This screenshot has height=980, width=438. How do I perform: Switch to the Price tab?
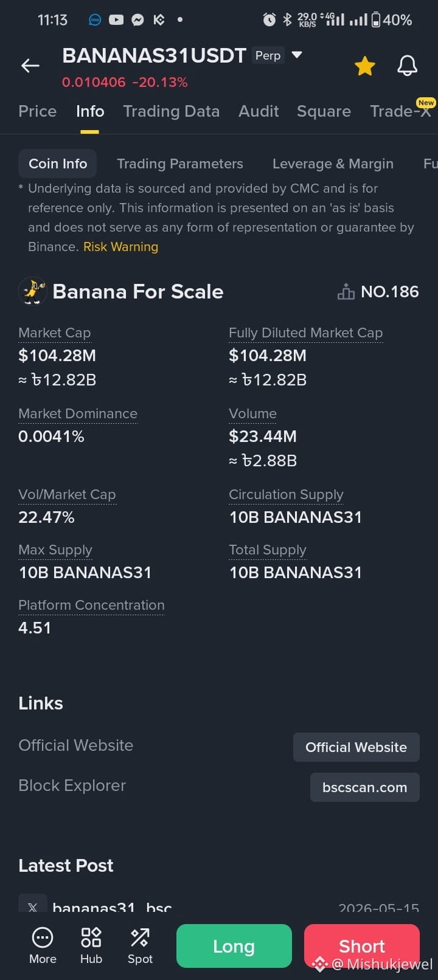[37, 111]
